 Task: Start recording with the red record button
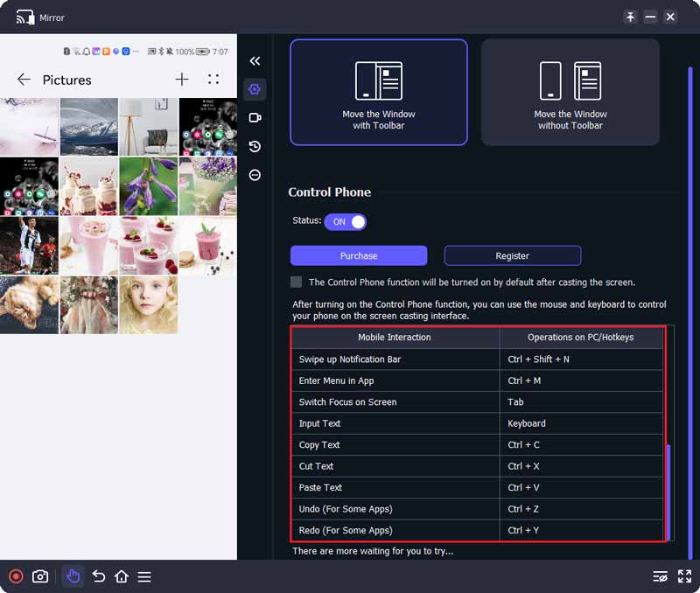(16, 576)
